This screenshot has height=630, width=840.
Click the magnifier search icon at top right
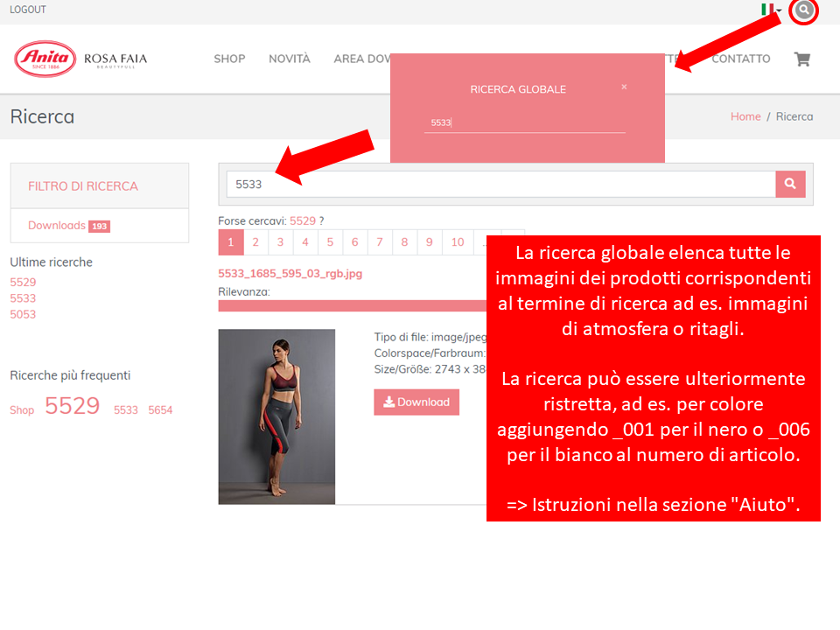click(x=803, y=11)
